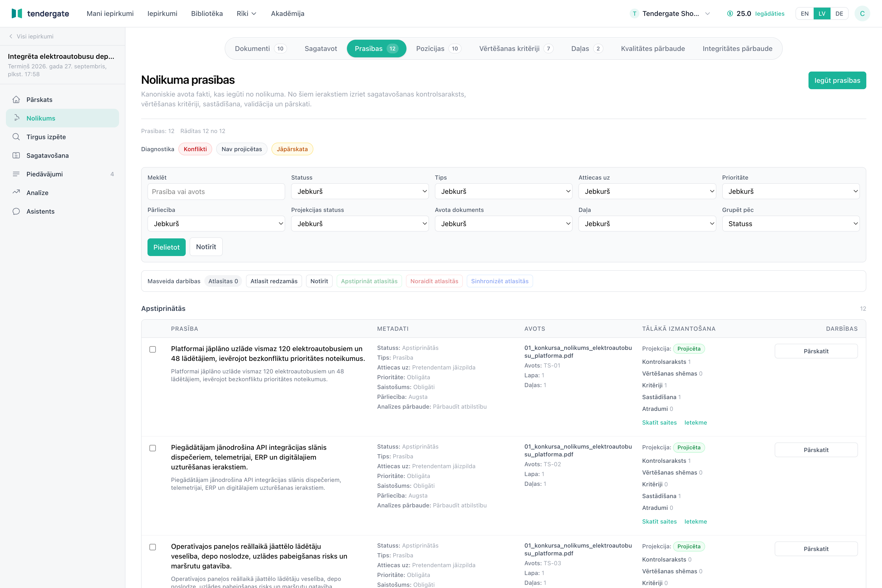Viewport: 882px width, 588px height.
Task: Open the Tips filter dropdown
Action: (503, 191)
